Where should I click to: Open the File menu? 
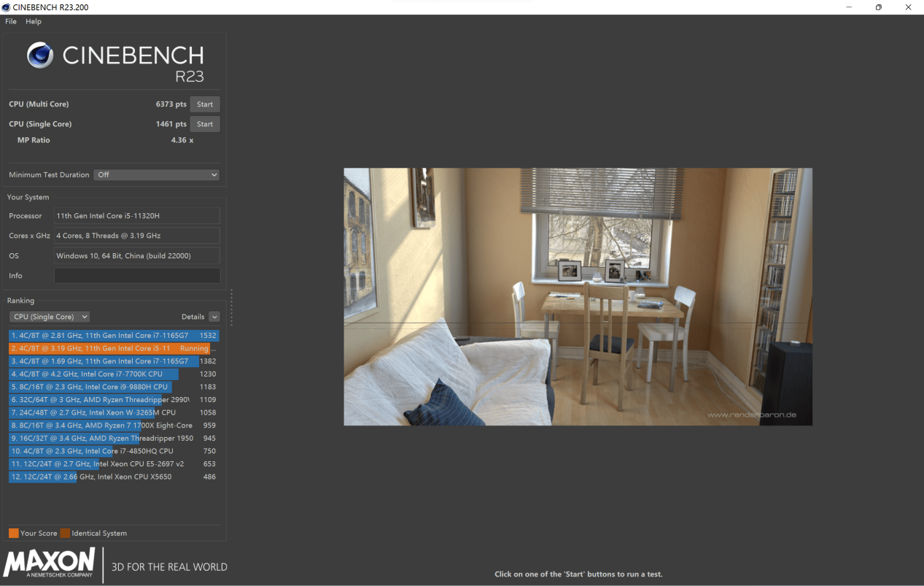11,22
